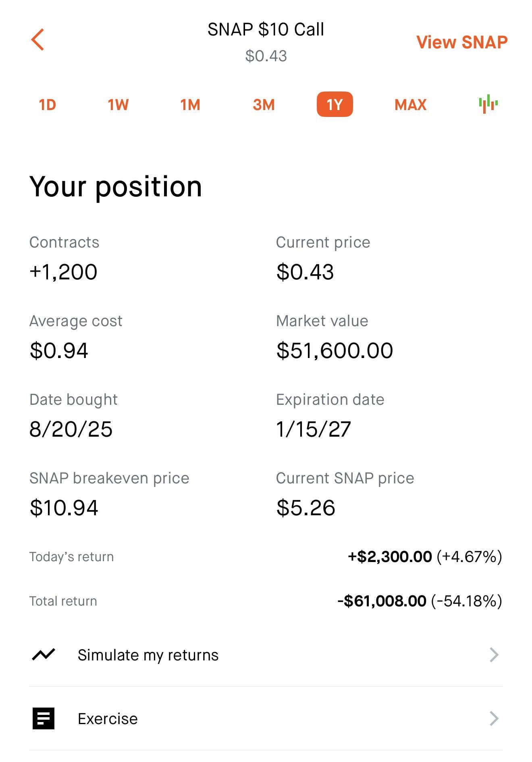The image size is (532, 762).
Task: Open the candlestick chart view icon
Action: point(488,104)
